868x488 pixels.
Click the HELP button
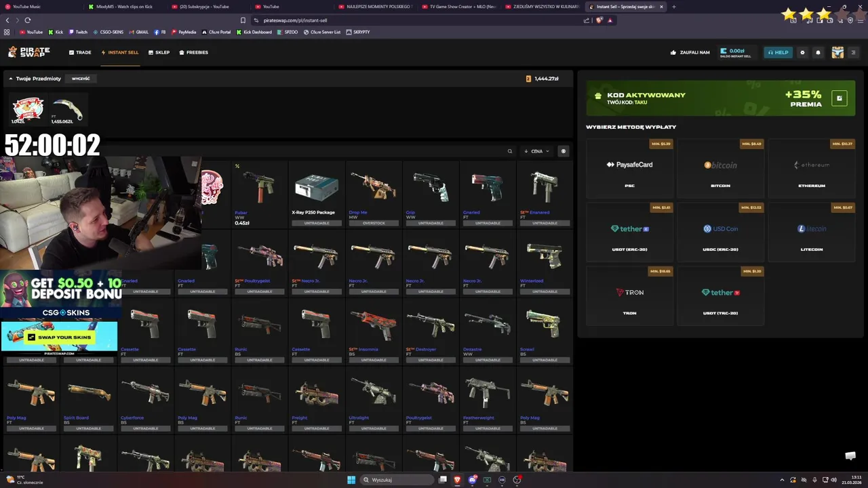coord(778,52)
